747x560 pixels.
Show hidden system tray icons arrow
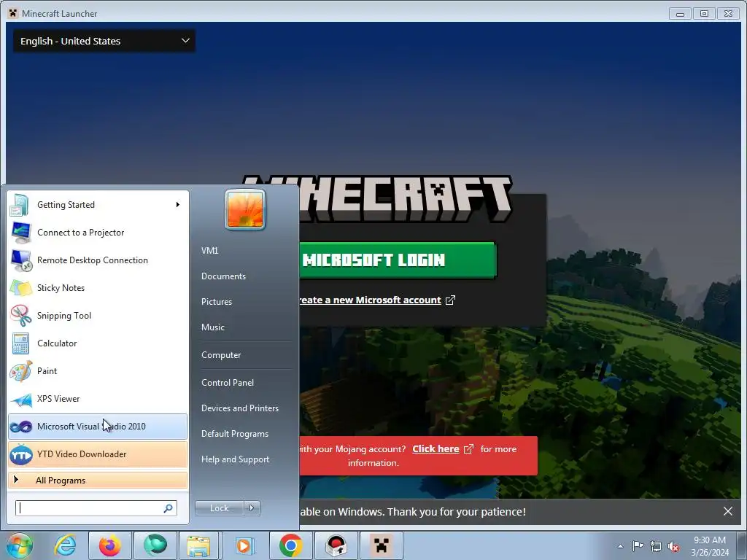point(620,546)
